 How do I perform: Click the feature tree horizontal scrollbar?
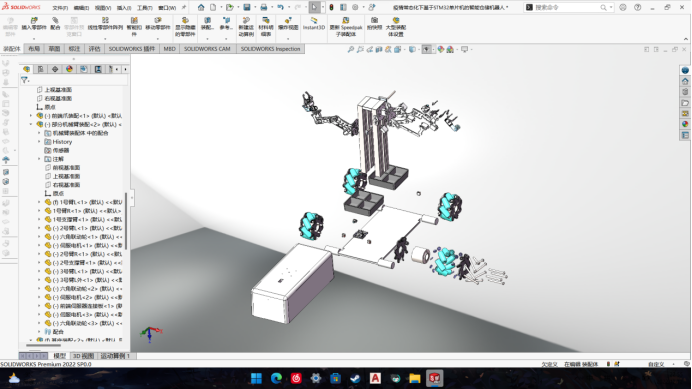[43, 345]
